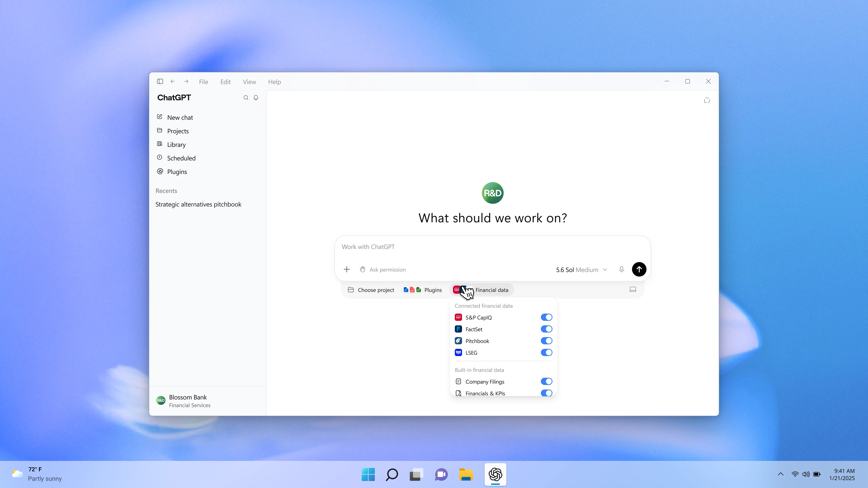Open Task View on the taskbar
Screen dimensions: 868x488
tap(416, 474)
